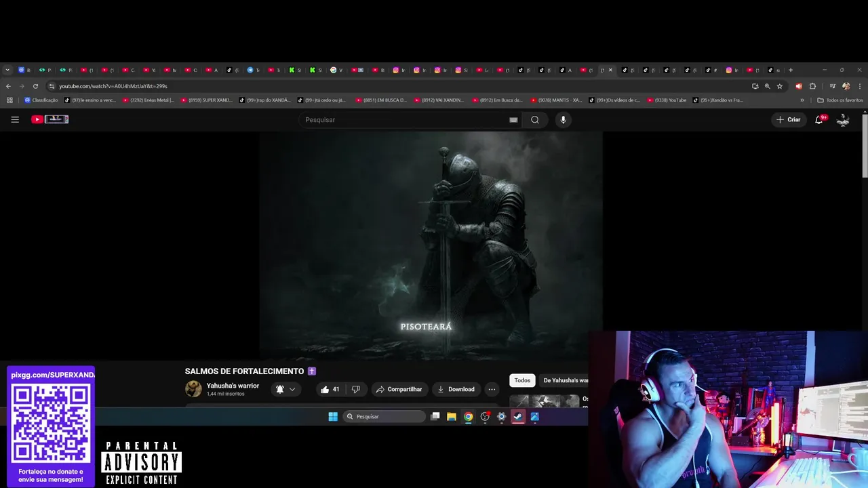Open the Chrome profile avatar
This screenshot has width=868, height=488.
point(846,86)
